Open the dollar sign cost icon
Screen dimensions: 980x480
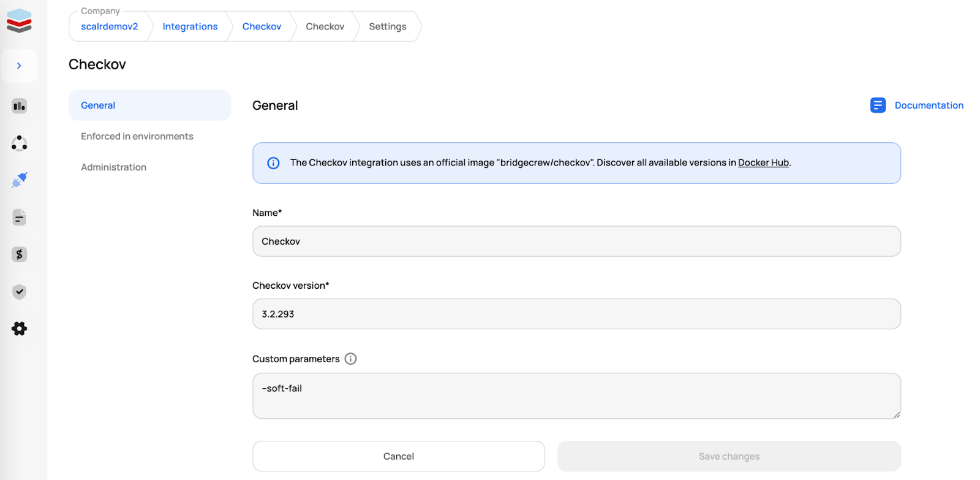tap(19, 254)
